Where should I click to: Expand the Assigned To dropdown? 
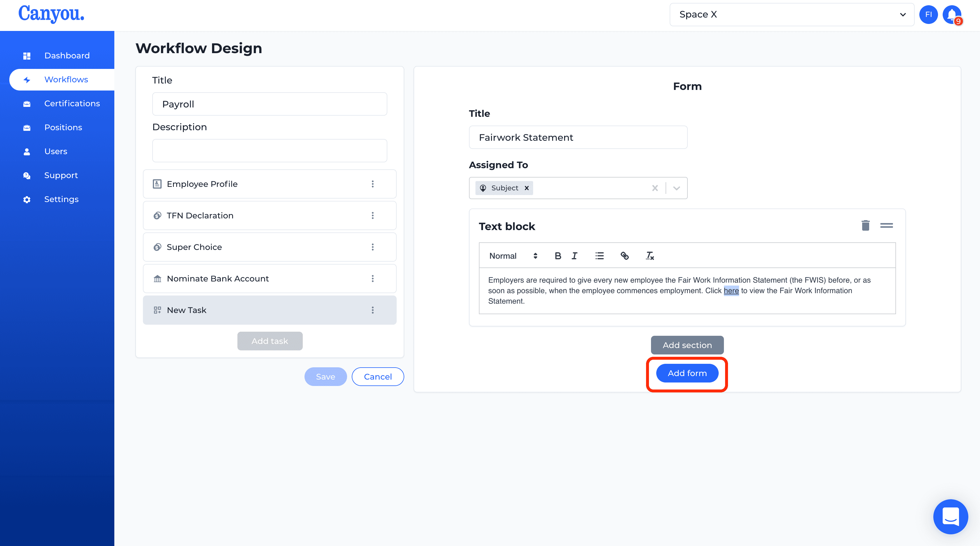pyautogui.click(x=677, y=188)
